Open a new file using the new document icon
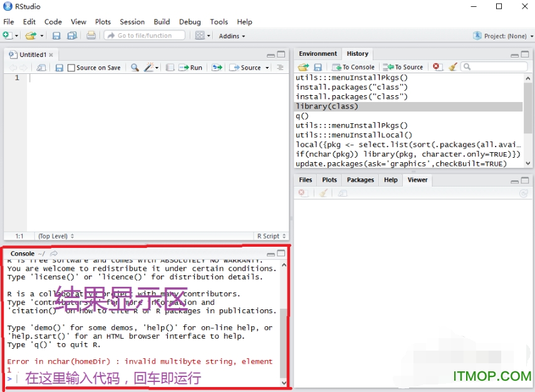The image size is (535, 392). [7, 36]
